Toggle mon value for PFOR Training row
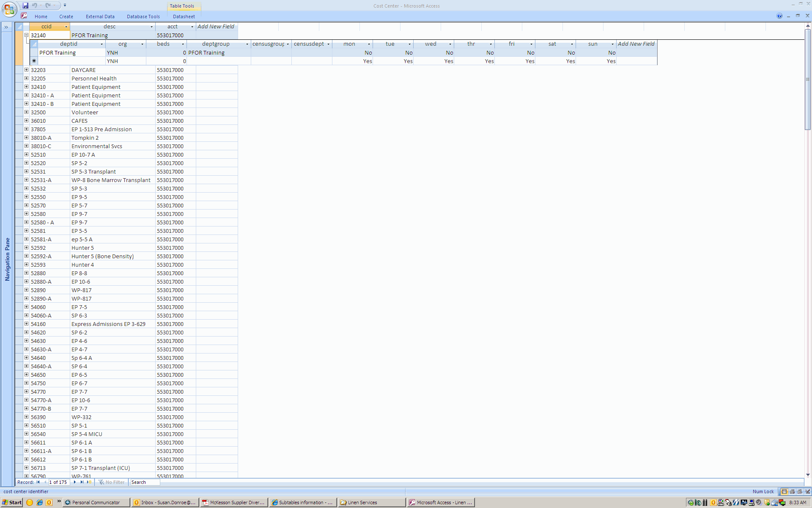Viewport: 812px width, 508px height. (x=368, y=53)
